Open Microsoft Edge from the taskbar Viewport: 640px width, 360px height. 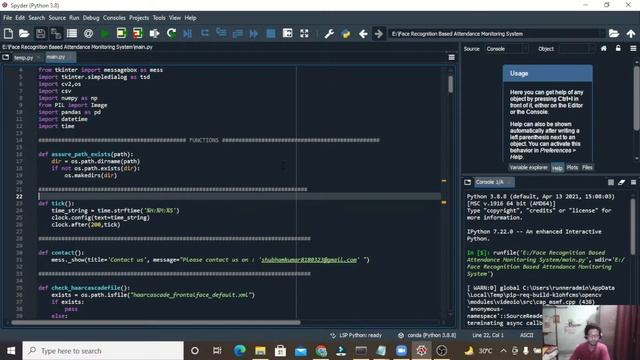pyautogui.click(x=240, y=351)
